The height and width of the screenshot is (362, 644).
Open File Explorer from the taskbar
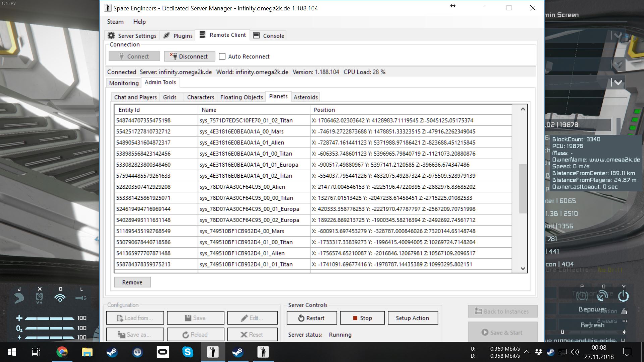pos(87,352)
